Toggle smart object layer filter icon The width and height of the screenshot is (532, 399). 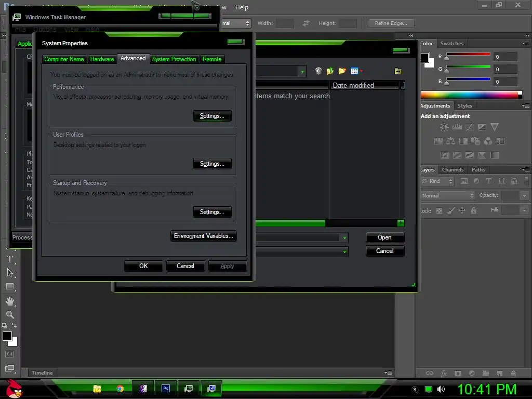click(514, 181)
